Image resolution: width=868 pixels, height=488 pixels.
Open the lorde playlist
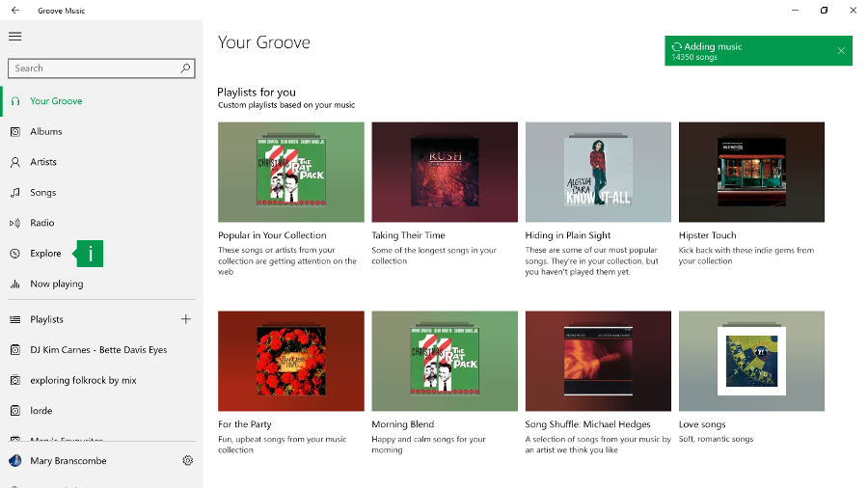tap(41, 411)
